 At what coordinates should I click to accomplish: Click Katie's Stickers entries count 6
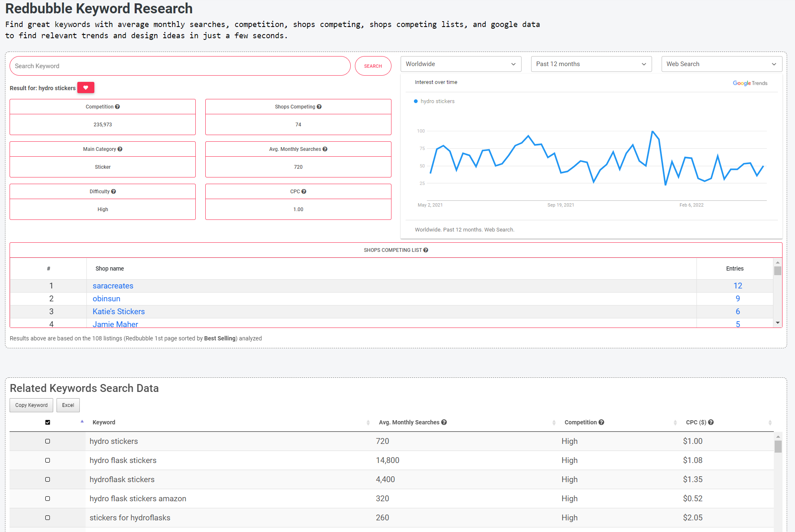(x=738, y=312)
